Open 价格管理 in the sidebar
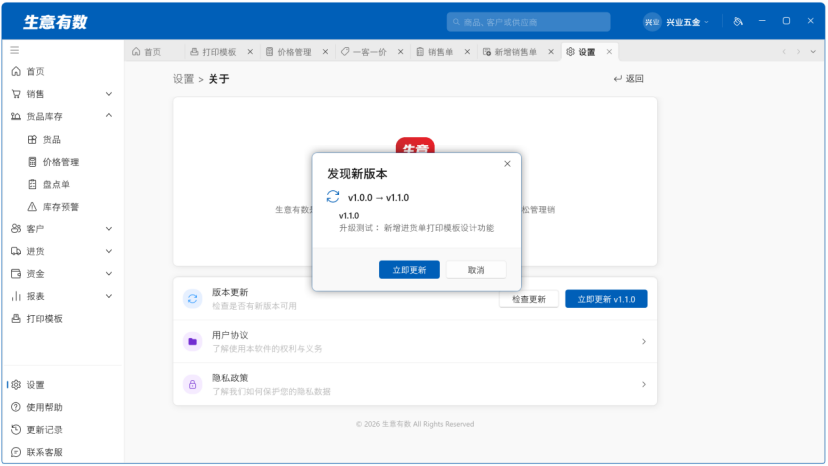The image size is (828, 466). [61, 162]
